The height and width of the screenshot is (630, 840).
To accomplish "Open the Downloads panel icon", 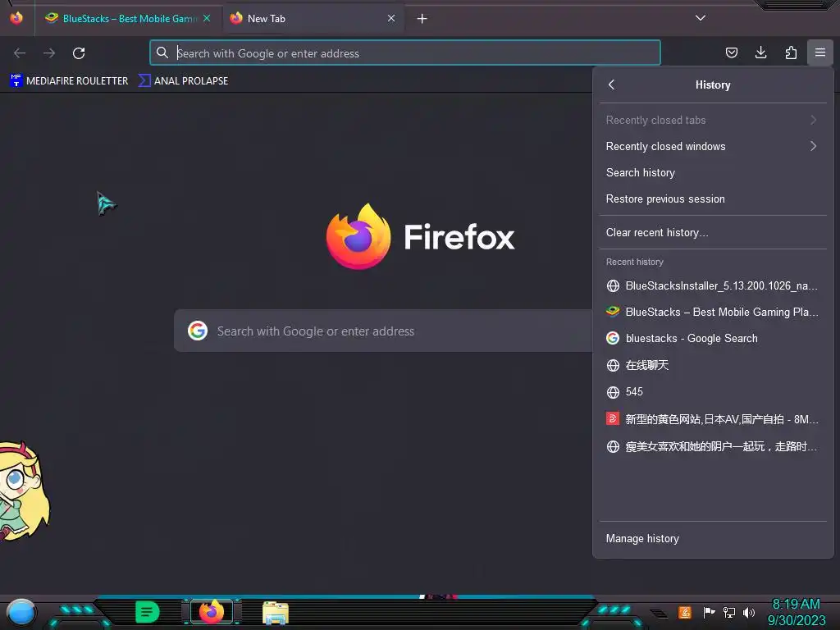I will coord(760,52).
